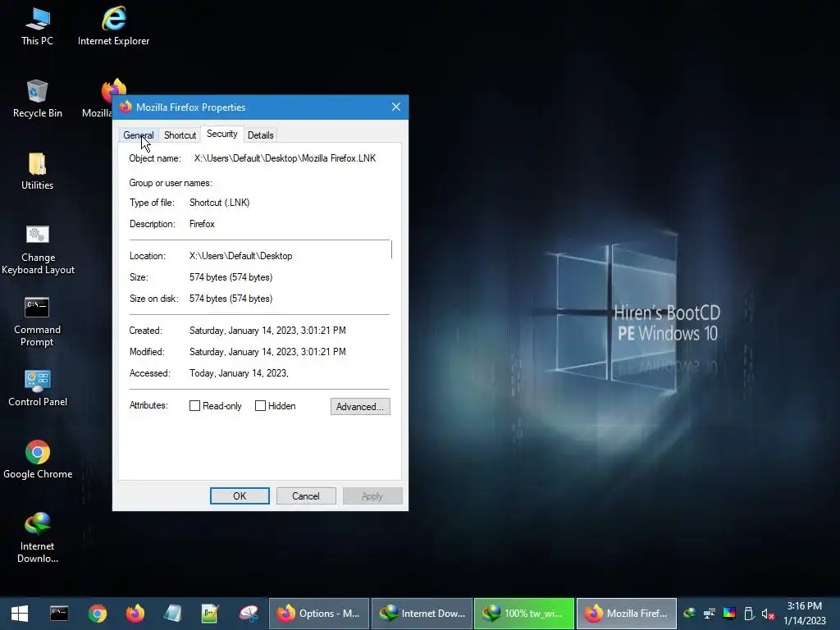Click Mozilla Firefox Properties taskbar button

[626, 614]
